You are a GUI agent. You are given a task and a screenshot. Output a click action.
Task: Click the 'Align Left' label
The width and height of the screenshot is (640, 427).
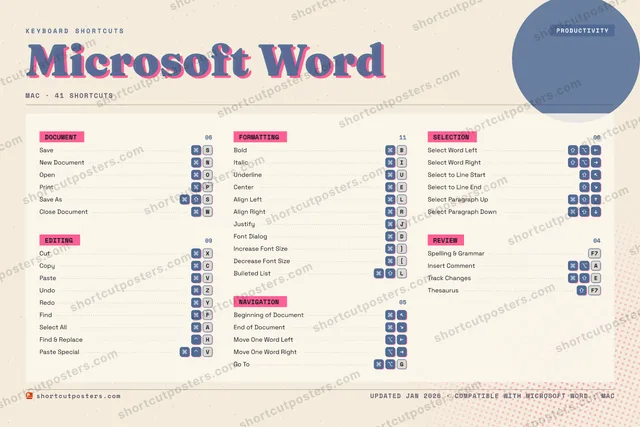[248, 199]
